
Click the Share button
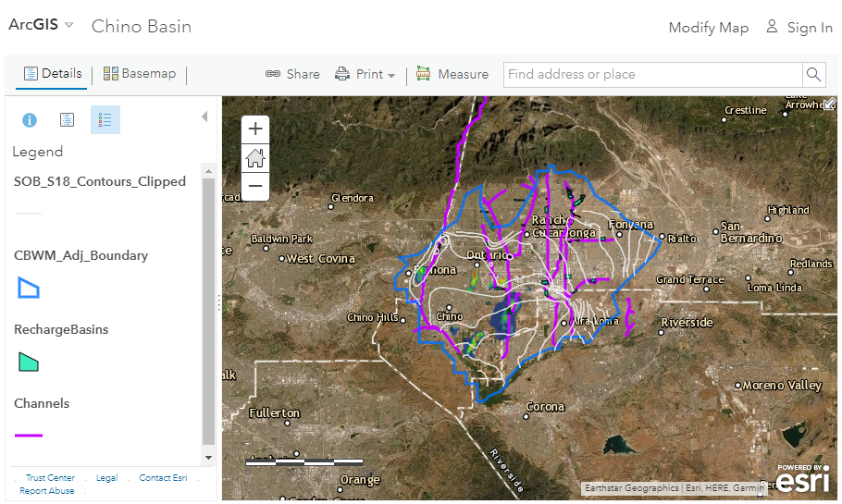tap(292, 74)
